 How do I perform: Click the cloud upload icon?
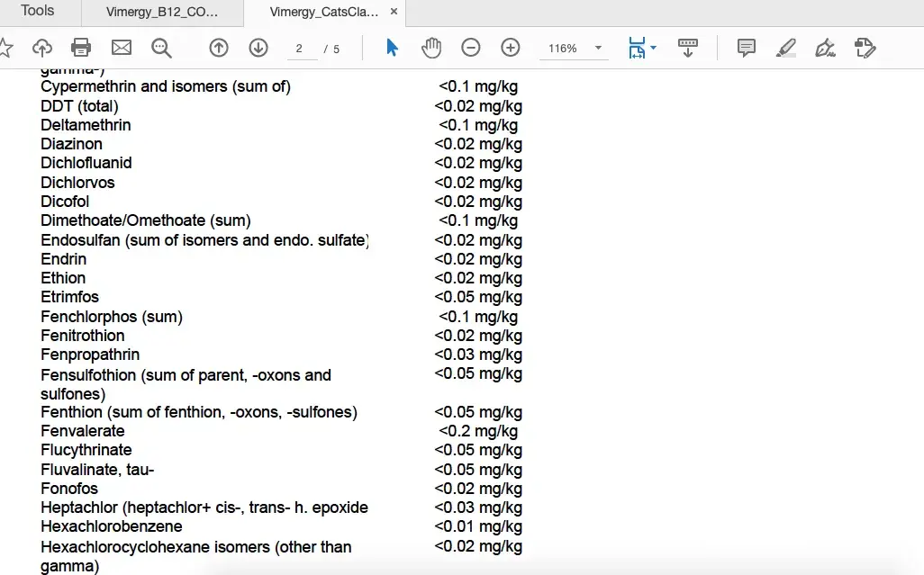(42, 48)
